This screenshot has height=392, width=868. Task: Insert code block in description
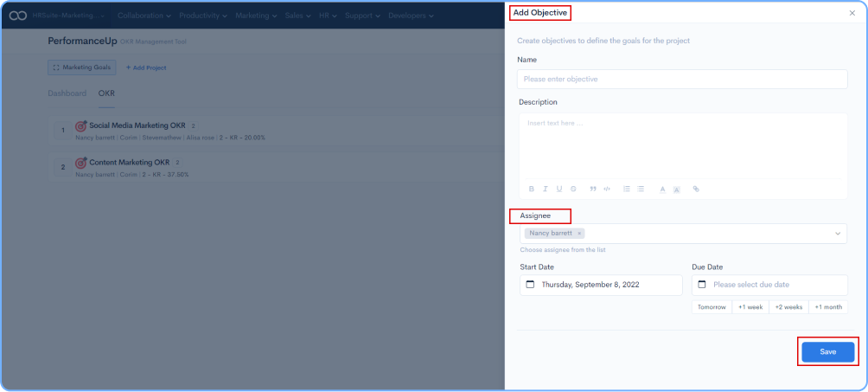pyautogui.click(x=607, y=189)
